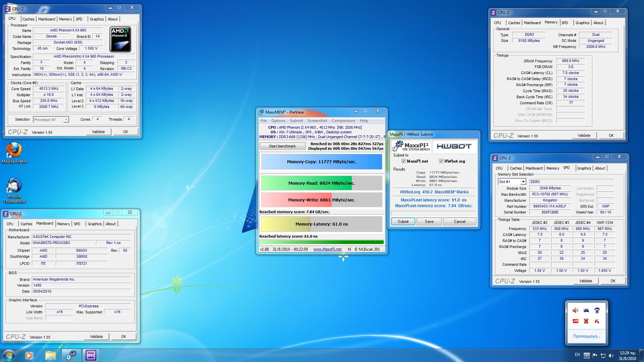
Task: Click the green benchmark progress bar
Action: [322, 242]
